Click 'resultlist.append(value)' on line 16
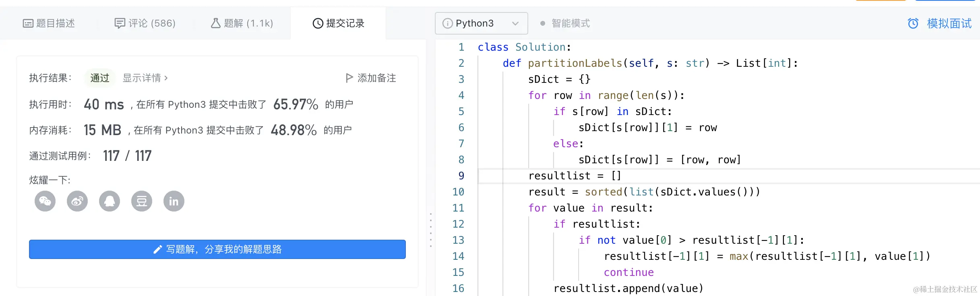Image resolution: width=980 pixels, height=296 pixels. point(629,288)
